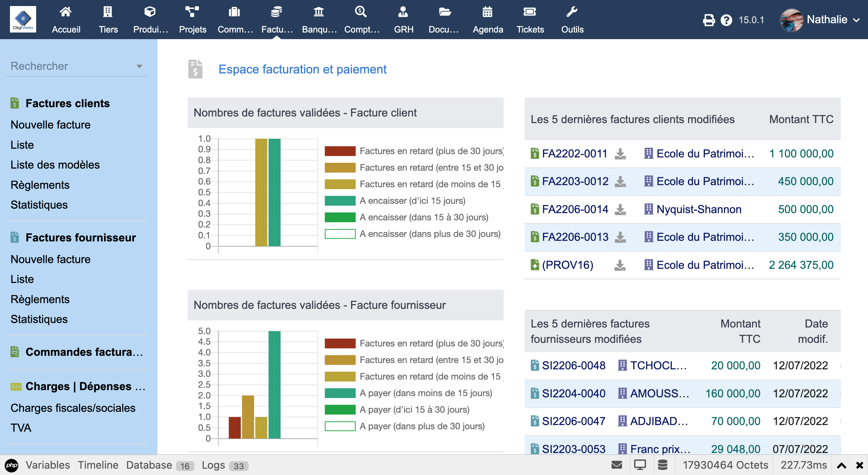Click the envelope icon in debug bar
Image resolution: width=868 pixels, height=475 pixels.
point(616,465)
